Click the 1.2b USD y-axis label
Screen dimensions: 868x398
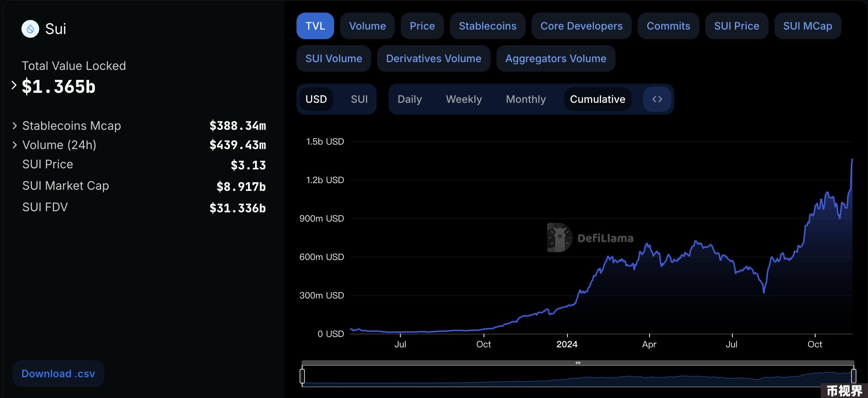click(x=325, y=180)
